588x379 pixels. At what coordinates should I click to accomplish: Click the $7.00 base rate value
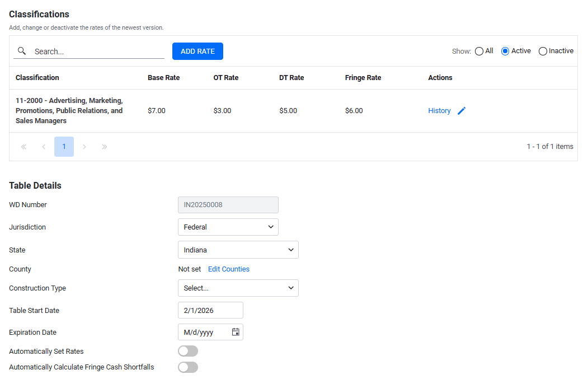[157, 111]
